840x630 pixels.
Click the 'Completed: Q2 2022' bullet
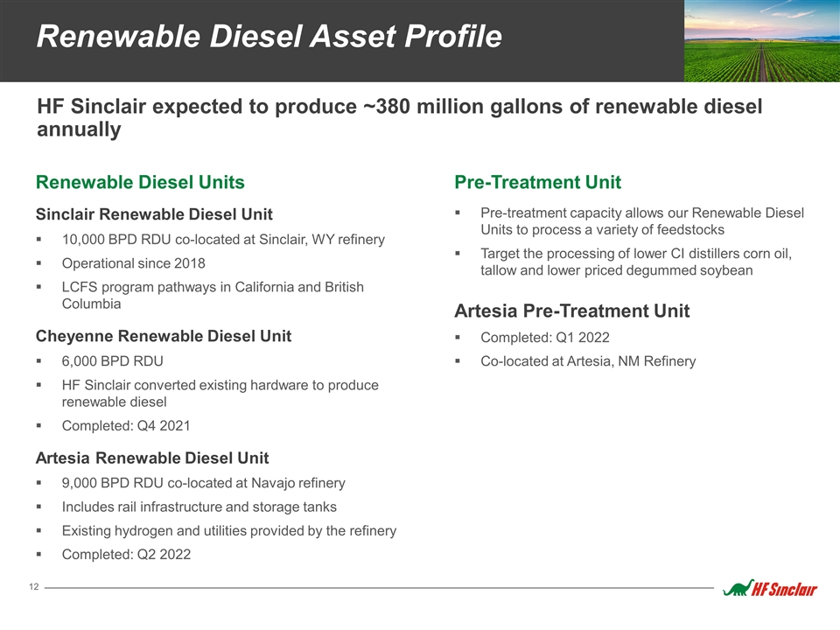126,554
